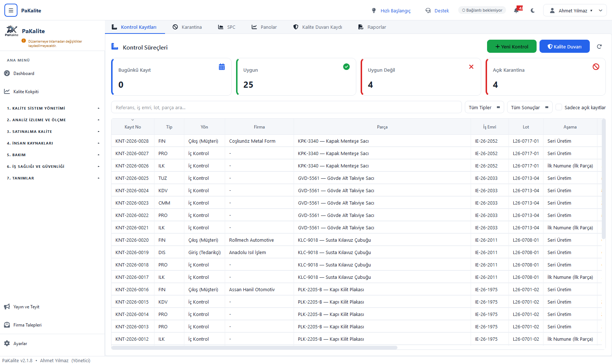Switch to the SPC tab
This screenshot has height=364, width=612.
coord(227,27)
